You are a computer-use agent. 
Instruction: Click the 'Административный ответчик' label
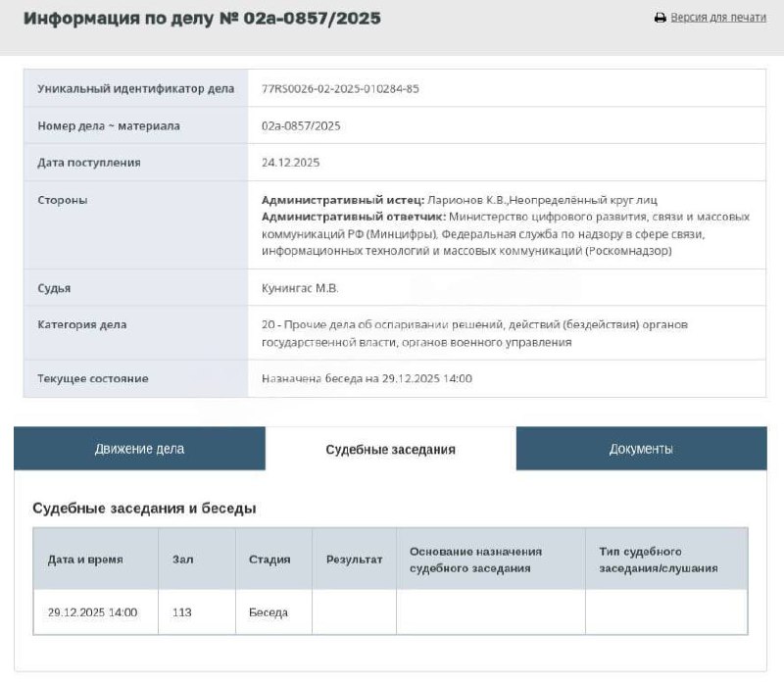(353, 217)
